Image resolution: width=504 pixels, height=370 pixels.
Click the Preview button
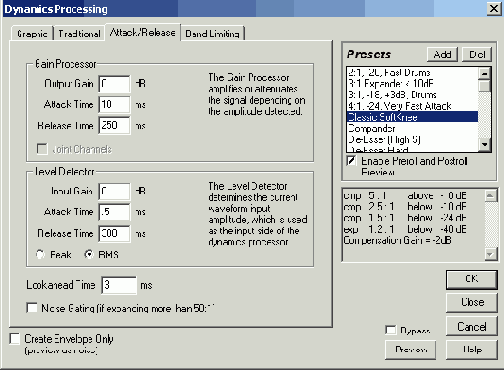(410, 349)
